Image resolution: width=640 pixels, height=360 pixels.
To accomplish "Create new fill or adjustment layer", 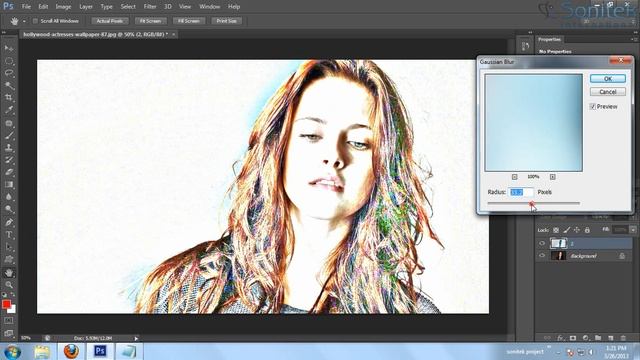I will [586, 338].
